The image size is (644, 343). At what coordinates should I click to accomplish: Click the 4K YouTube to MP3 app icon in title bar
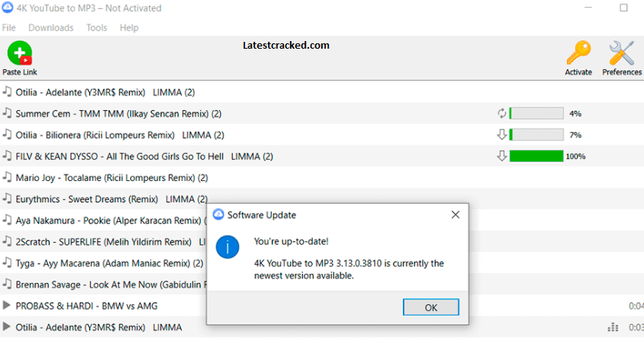click(8, 8)
